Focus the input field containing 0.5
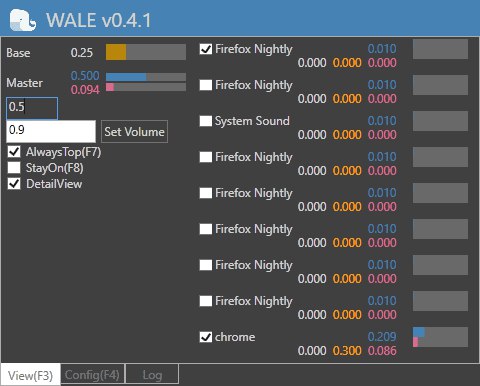 pyautogui.click(x=32, y=108)
